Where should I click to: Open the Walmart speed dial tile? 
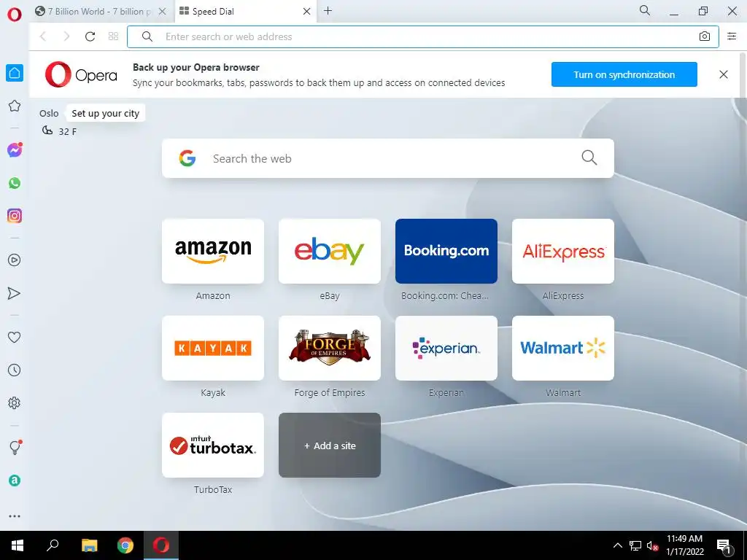click(x=563, y=348)
